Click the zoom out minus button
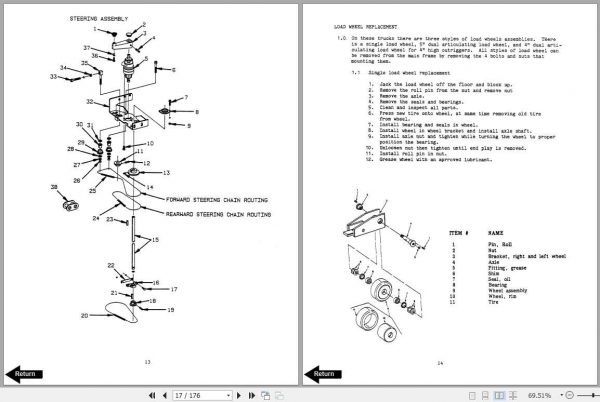Screen dimensions: 600x402 point(569,395)
